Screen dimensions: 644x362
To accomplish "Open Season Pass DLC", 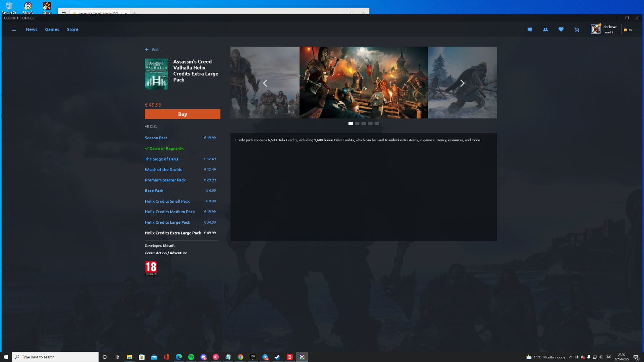I will coord(156,138).
